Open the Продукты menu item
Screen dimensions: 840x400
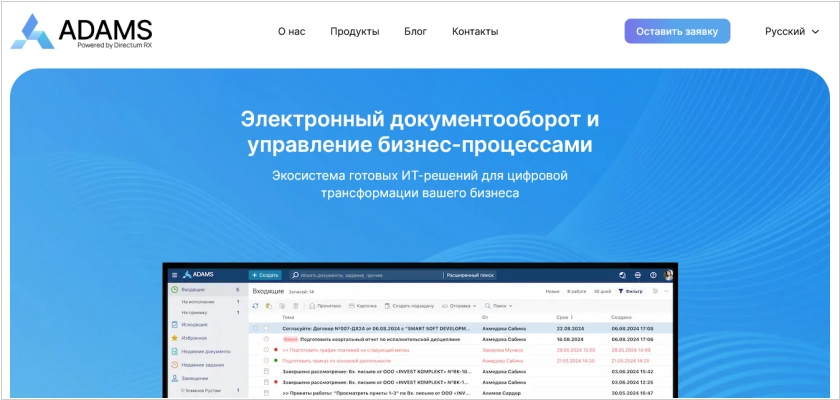354,31
